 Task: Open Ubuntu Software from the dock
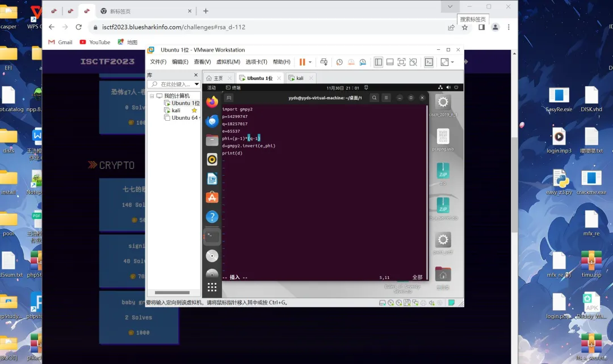point(212,198)
